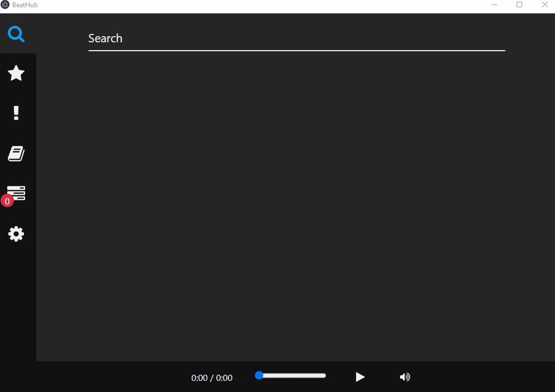Click the playback progress slider track
The width and height of the screenshot is (555, 392).
[291, 376]
